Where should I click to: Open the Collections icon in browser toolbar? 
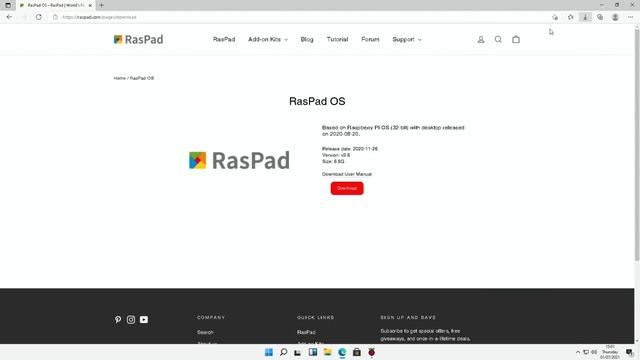coord(600,17)
